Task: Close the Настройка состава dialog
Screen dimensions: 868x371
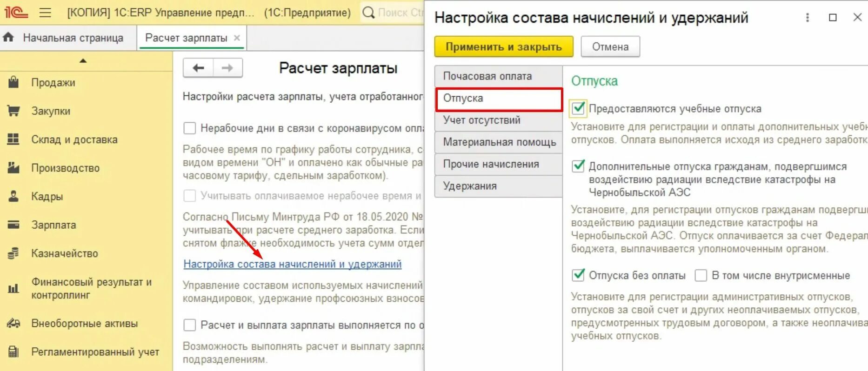Action: click(x=857, y=17)
